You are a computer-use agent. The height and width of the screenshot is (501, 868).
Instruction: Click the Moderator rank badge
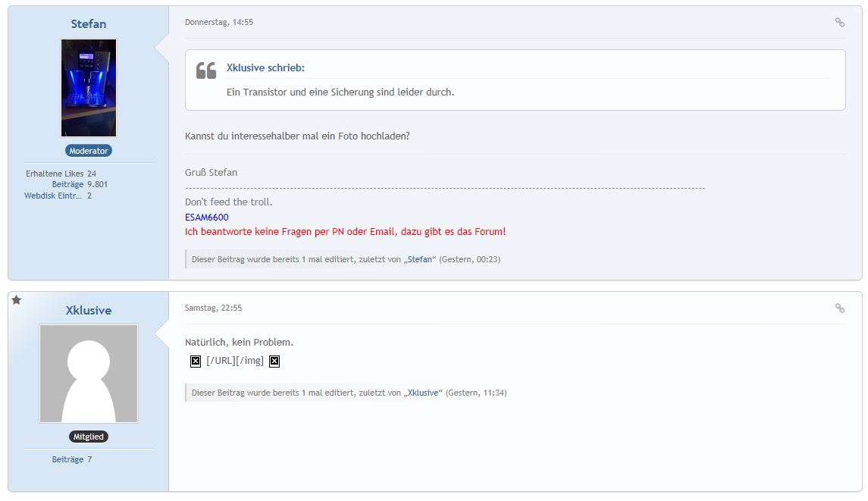tap(89, 151)
